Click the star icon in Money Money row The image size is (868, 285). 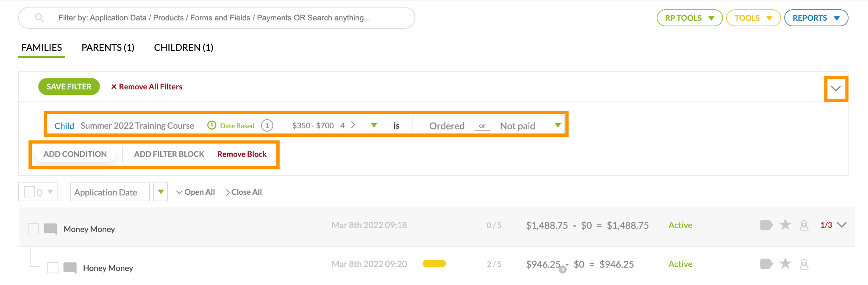(785, 225)
